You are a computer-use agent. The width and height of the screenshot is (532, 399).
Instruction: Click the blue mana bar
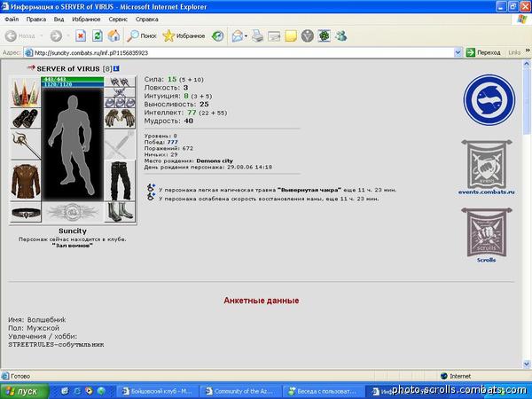tap(73, 84)
